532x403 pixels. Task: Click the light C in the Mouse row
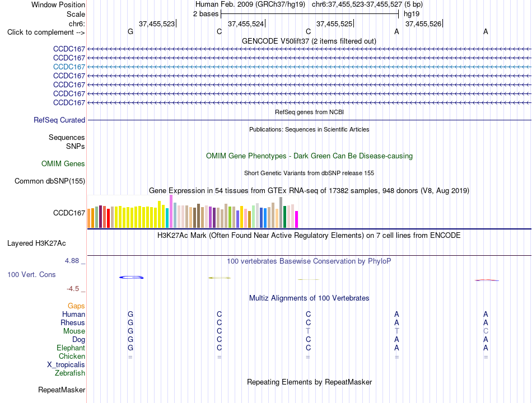486,331
